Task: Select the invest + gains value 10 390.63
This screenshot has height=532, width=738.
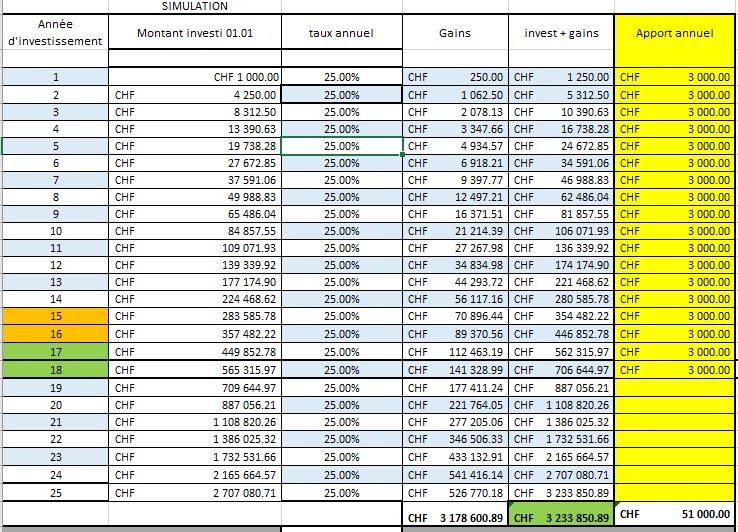Action: tap(561, 112)
